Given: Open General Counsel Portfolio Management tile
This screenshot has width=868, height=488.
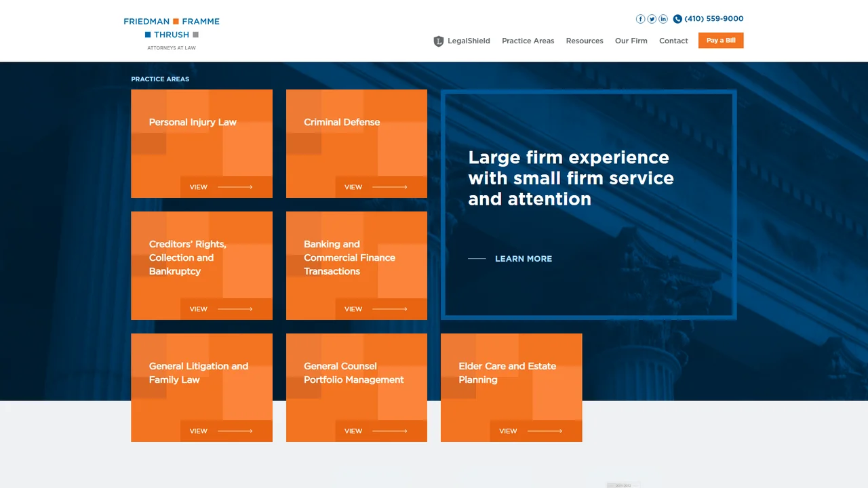Looking at the screenshot, I should 357,388.
